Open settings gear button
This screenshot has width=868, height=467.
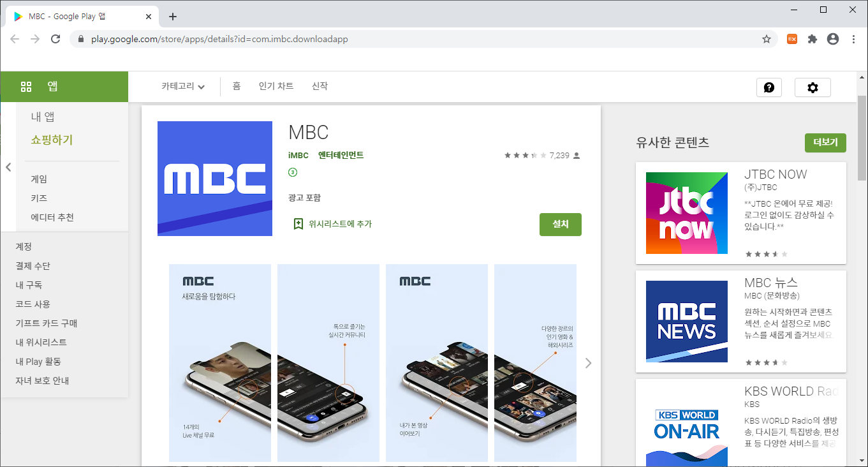click(x=813, y=87)
